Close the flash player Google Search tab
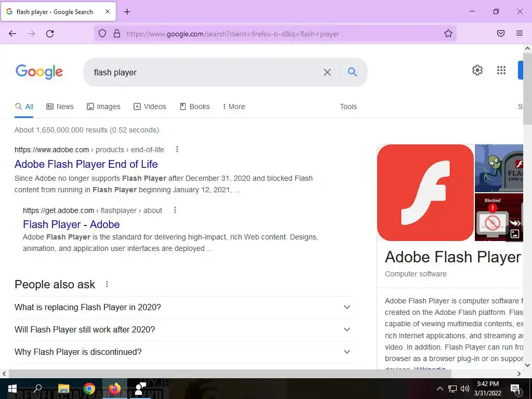This screenshot has width=532, height=399. point(107,11)
